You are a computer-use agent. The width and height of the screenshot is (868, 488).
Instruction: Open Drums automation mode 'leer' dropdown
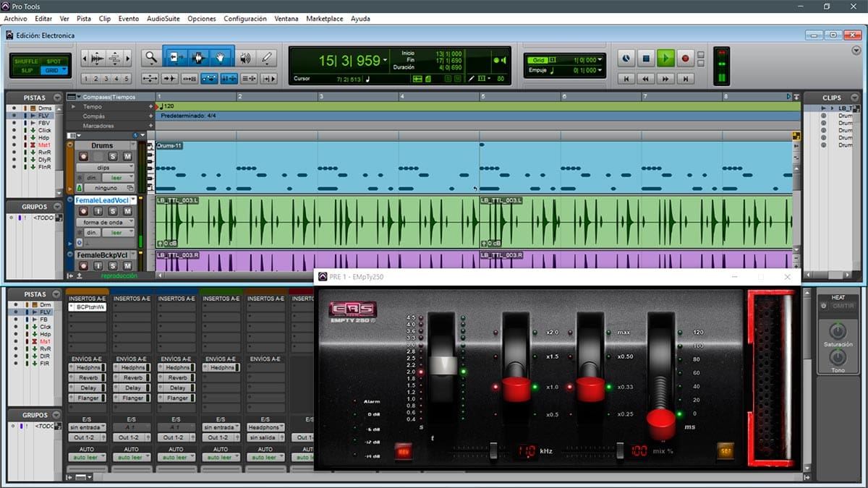pos(117,177)
